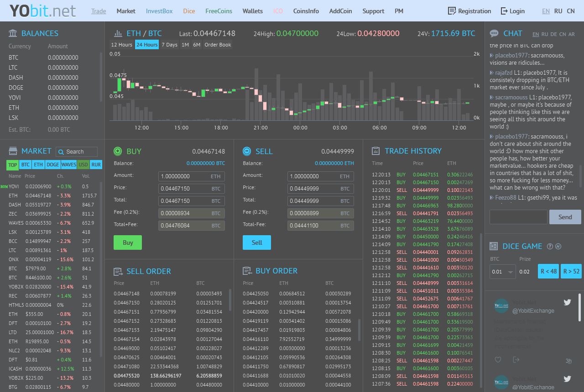
Task: Bet on R < 48 in Dice Game
Action: 548,271
